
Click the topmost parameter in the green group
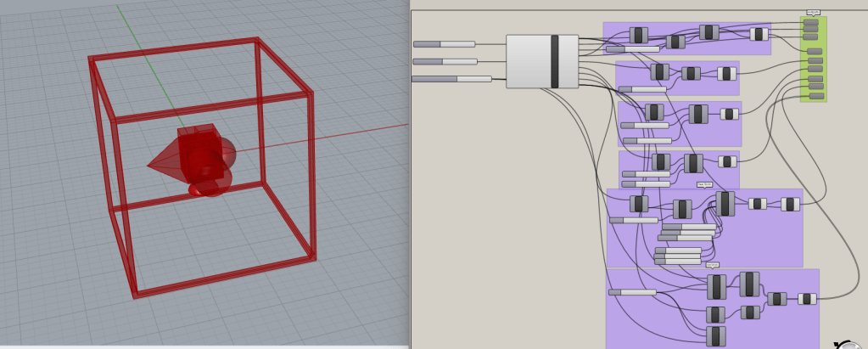(811, 23)
